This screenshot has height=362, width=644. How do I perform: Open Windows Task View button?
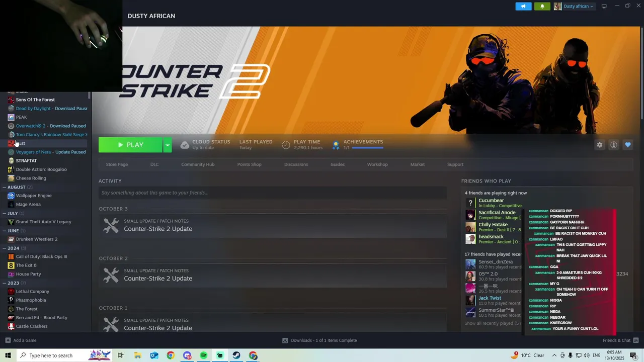[121, 355]
